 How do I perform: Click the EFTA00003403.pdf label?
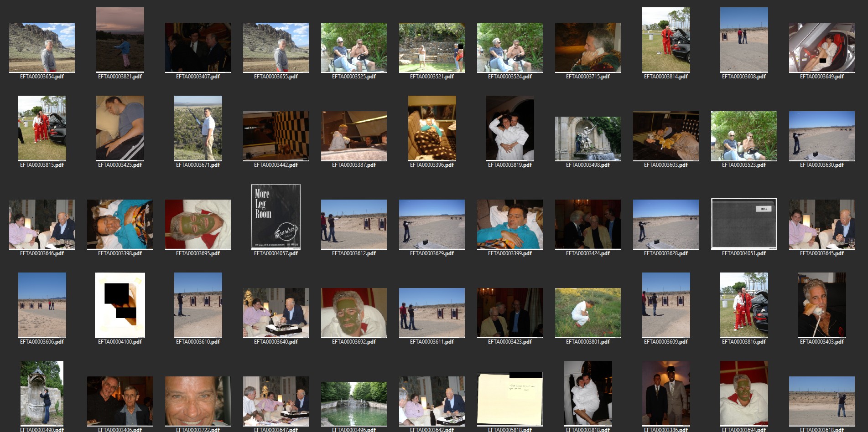point(822,342)
